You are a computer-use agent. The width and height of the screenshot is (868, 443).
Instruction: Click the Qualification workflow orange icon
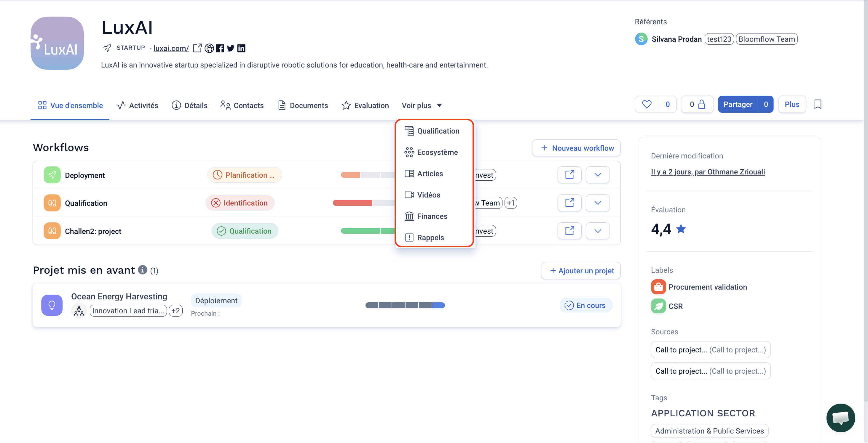pyautogui.click(x=52, y=203)
